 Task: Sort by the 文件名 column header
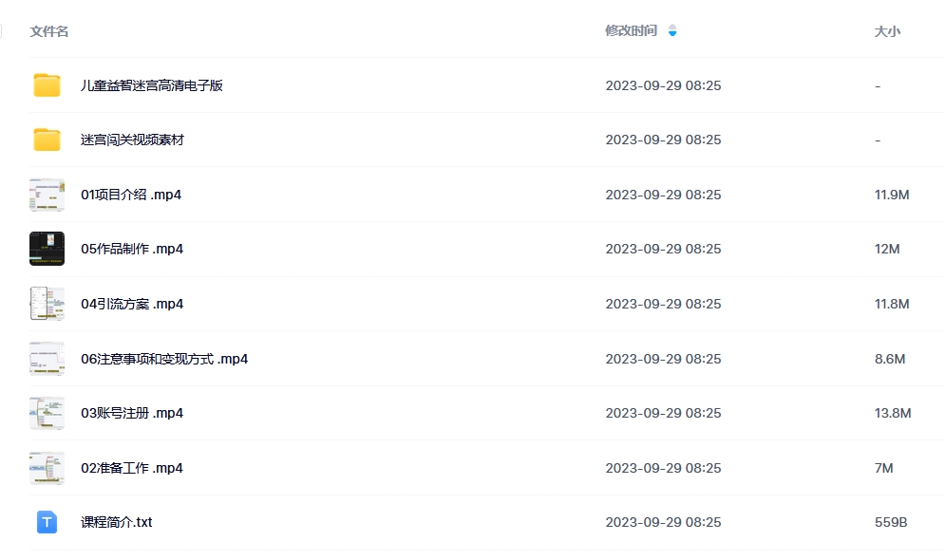pyautogui.click(x=49, y=31)
